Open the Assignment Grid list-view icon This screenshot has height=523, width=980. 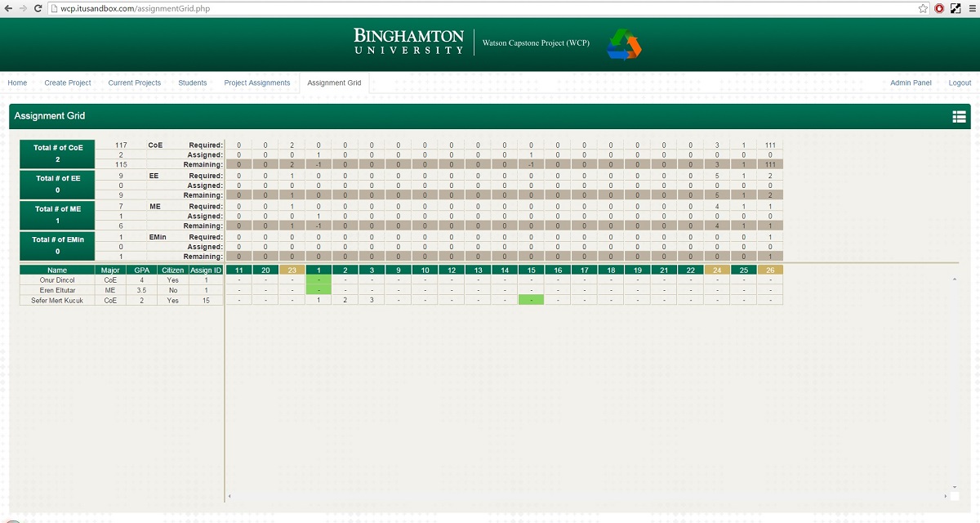coord(959,117)
